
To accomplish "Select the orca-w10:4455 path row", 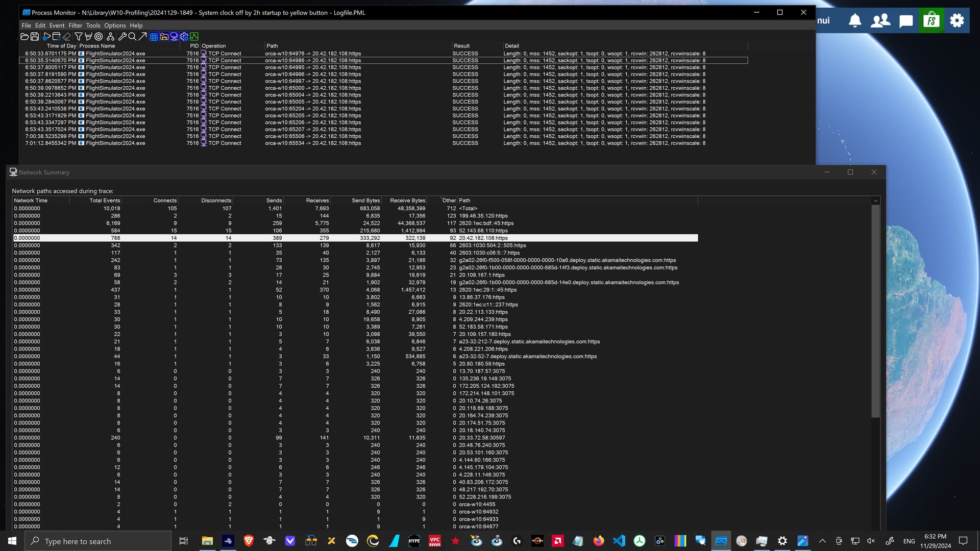I will click(355, 504).
